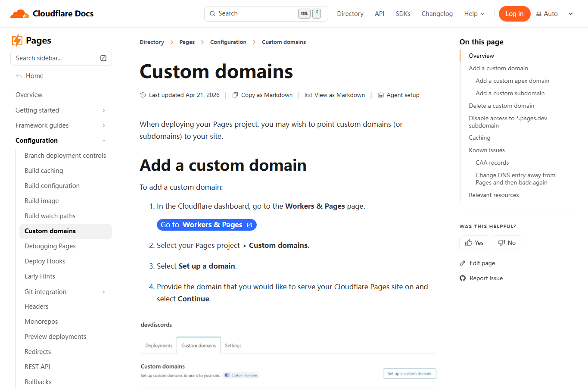Select the Settings tab in screenshot
The height and width of the screenshot is (388, 588).
(x=233, y=346)
